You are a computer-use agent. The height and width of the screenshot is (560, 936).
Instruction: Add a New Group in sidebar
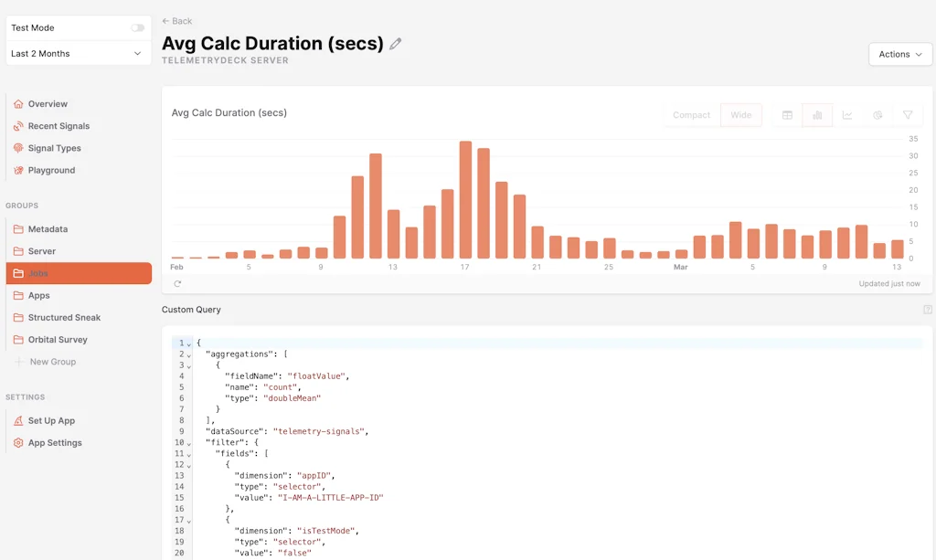coord(52,362)
